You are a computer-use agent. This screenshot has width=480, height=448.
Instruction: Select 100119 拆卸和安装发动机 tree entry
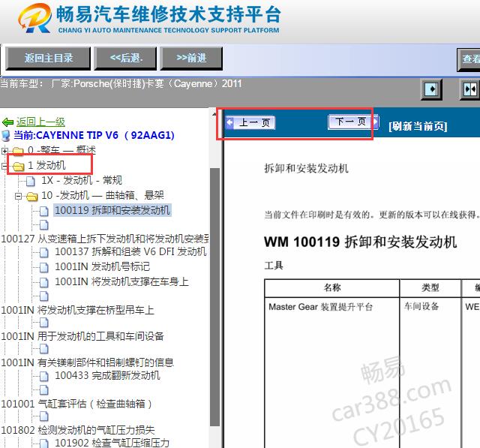[112, 210]
